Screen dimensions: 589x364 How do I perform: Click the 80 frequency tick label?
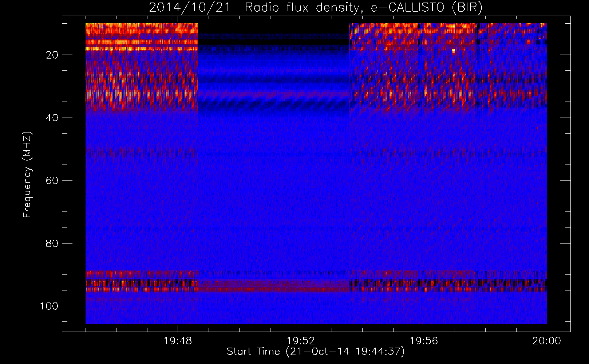pyautogui.click(x=52, y=244)
